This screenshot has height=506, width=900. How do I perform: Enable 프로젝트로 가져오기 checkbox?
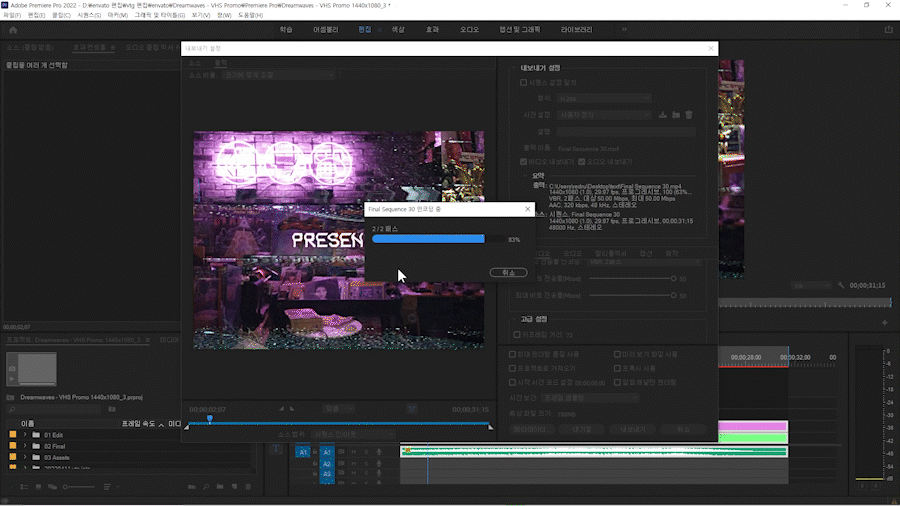513,368
